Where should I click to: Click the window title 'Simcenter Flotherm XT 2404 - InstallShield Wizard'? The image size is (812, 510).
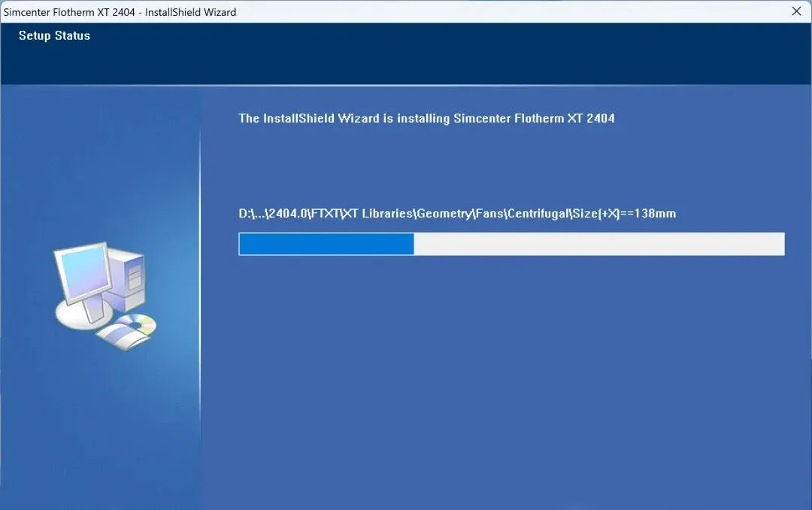coord(120,12)
